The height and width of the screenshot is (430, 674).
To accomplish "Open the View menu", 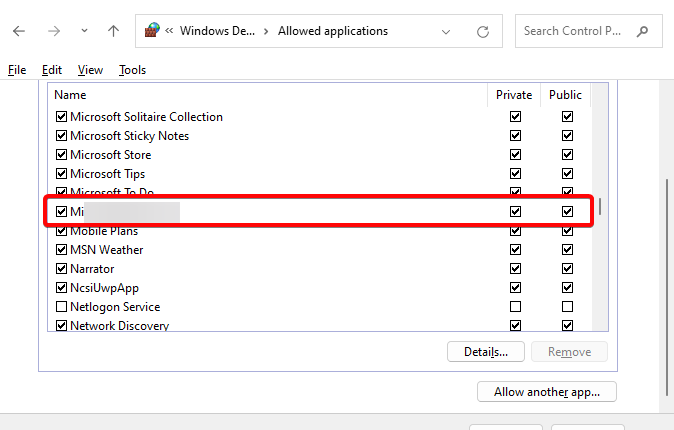I will [x=90, y=70].
